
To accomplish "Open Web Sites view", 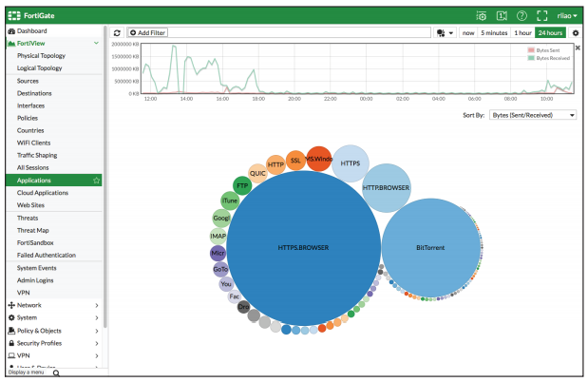I will coord(30,205).
